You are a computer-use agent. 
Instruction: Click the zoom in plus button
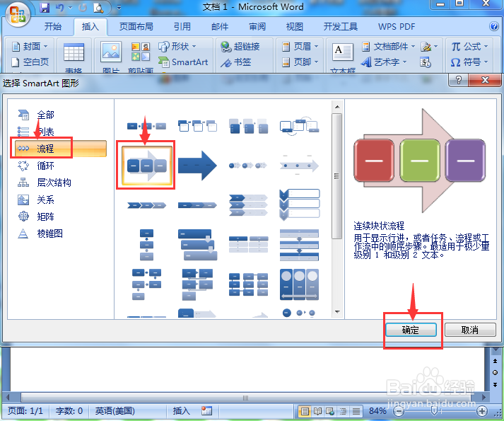[x=481, y=411]
